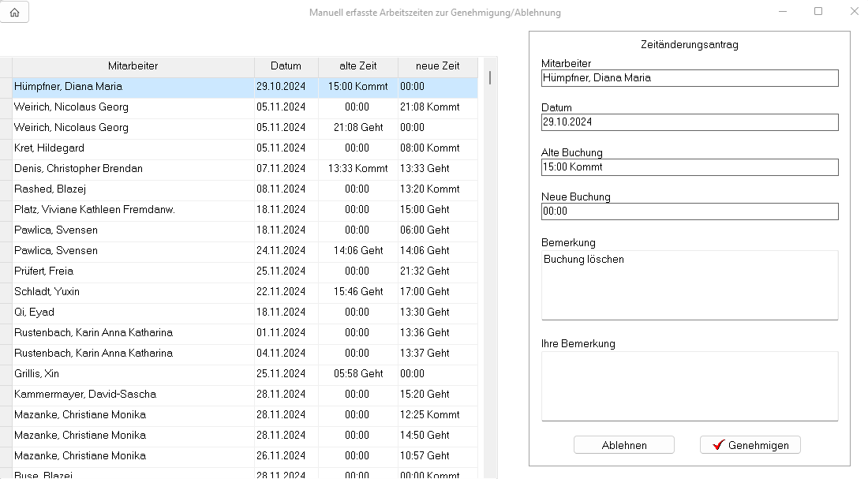This screenshot has width=868, height=479.
Task: Approve request with Genehmigen button
Action: [750, 445]
